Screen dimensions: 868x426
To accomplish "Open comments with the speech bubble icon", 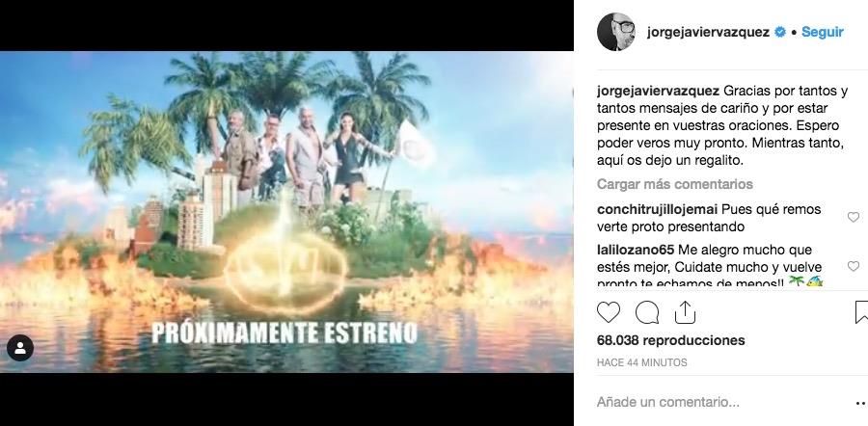I will point(646,312).
